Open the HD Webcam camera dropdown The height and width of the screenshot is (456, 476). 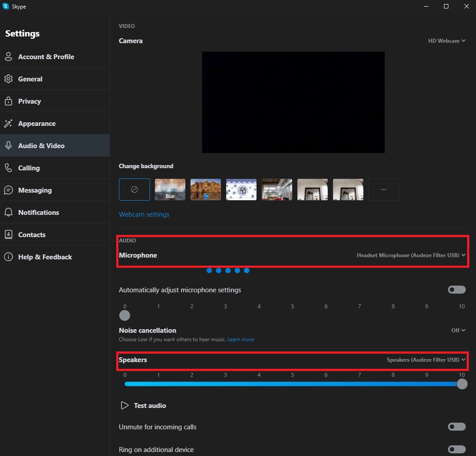point(447,40)
